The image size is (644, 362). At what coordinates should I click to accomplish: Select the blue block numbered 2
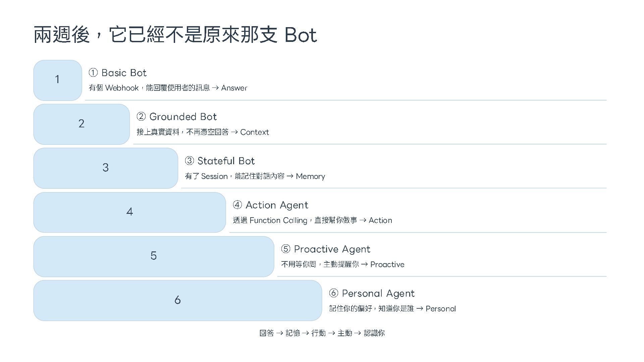click(82, 124)
